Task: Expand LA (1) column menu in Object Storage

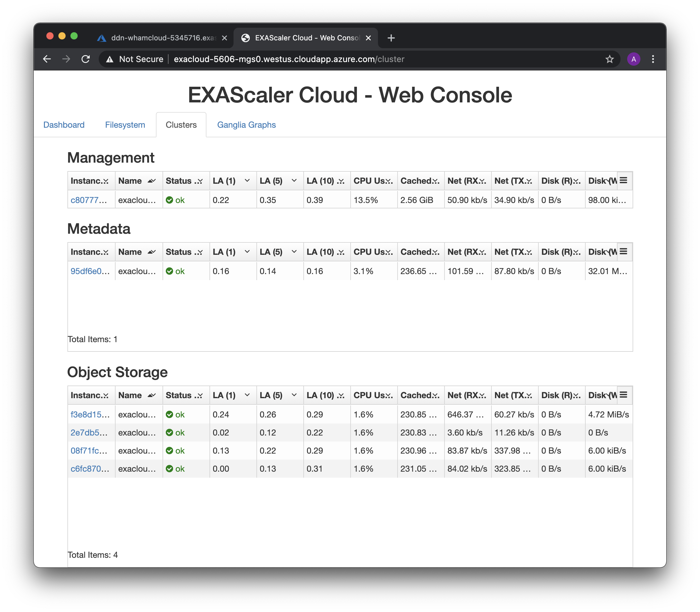Action: (247, 395)
